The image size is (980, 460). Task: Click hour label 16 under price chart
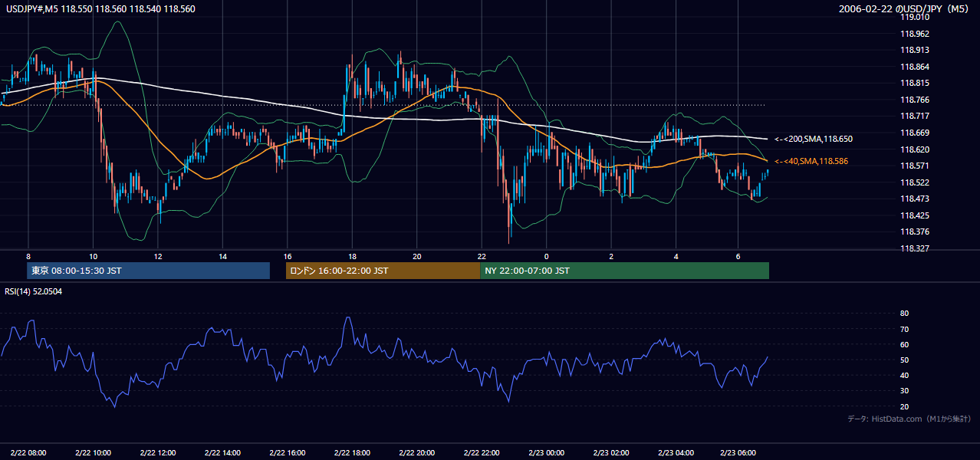(x=288, y=256)
